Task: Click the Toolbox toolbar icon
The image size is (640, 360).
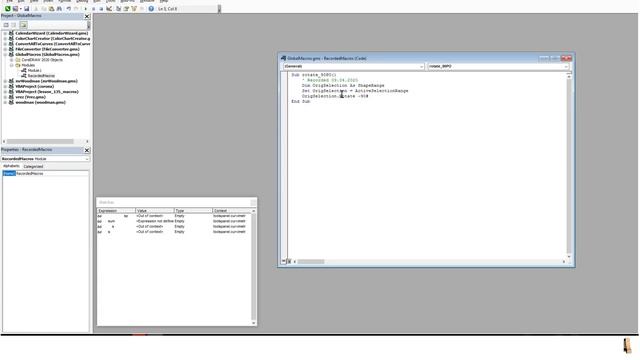Action: tap(142, 9)
